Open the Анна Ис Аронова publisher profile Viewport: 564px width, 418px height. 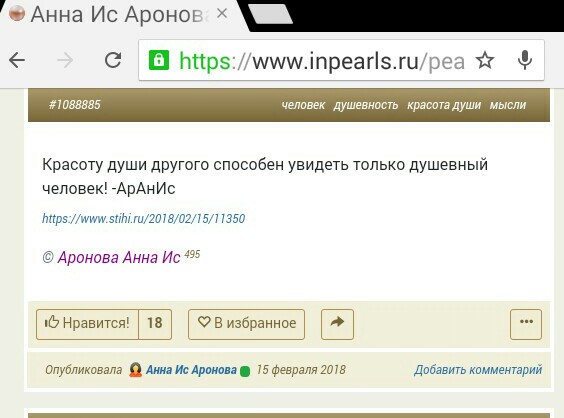(191, 370)
